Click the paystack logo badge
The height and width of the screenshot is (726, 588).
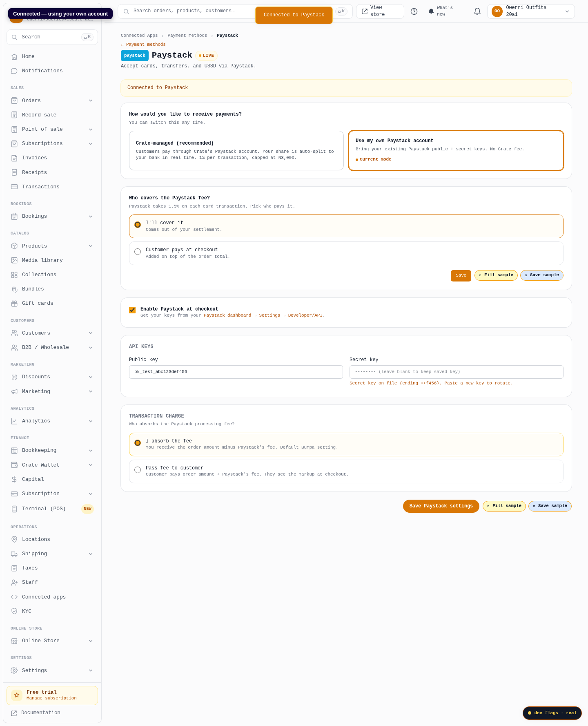[x=135, y=56]
